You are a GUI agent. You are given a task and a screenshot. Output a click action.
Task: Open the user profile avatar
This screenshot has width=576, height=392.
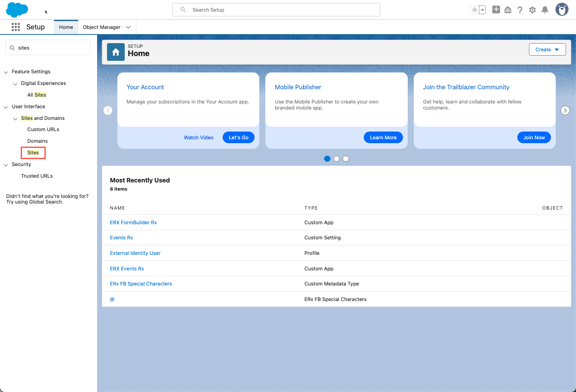click(561, 9)
